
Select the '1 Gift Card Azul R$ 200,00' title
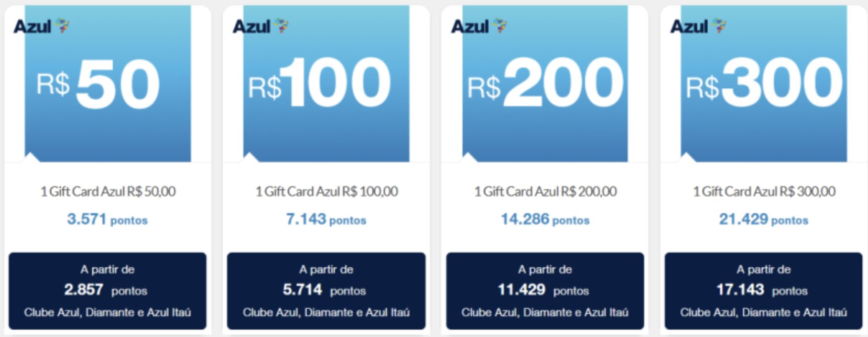545,192
